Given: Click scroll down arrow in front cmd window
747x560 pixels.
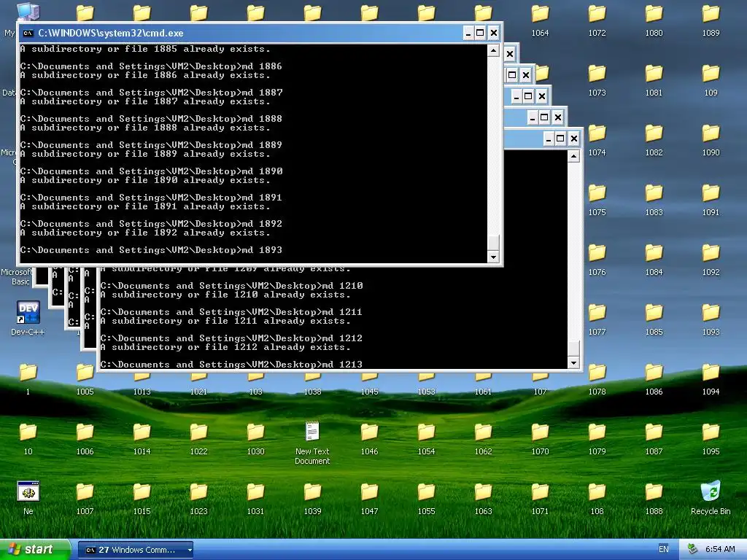Looking at the screenshot, I should [x=493, y=257].
